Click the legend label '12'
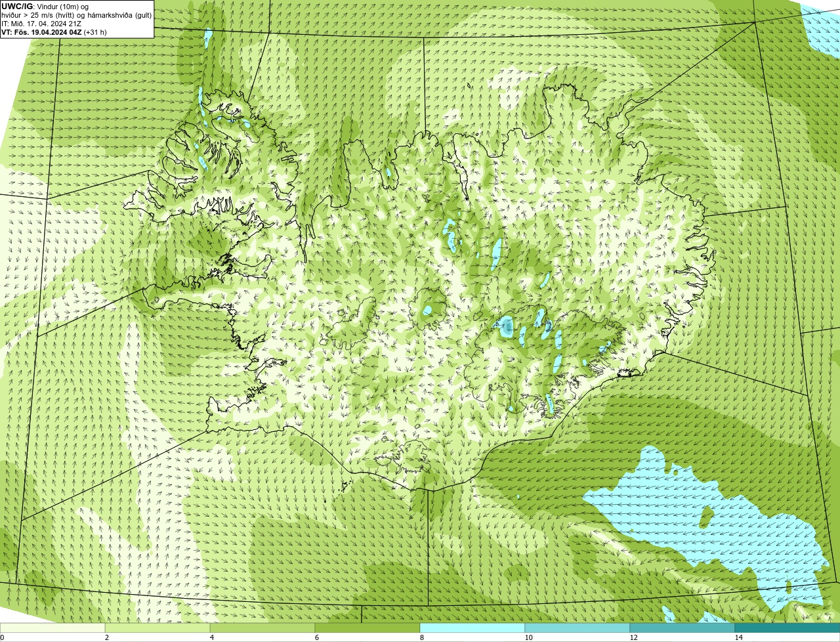Image resolution: width=840 pixels, height=642 pixels. 633,637
